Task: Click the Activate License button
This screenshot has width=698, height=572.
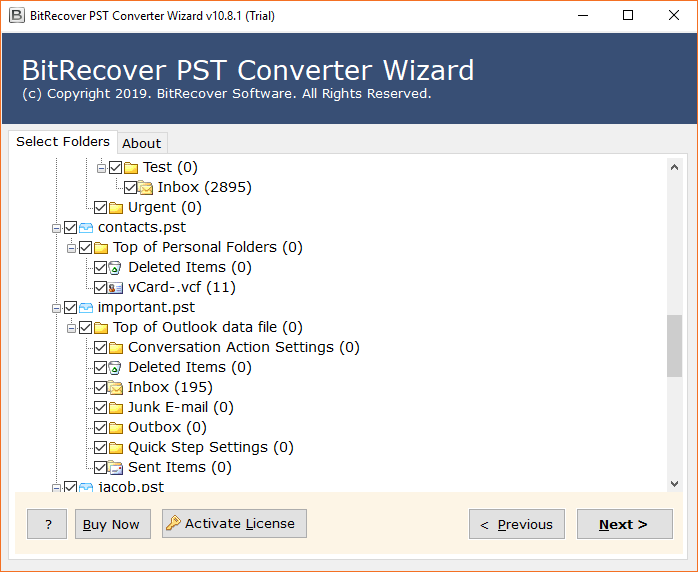Action: 234,523
